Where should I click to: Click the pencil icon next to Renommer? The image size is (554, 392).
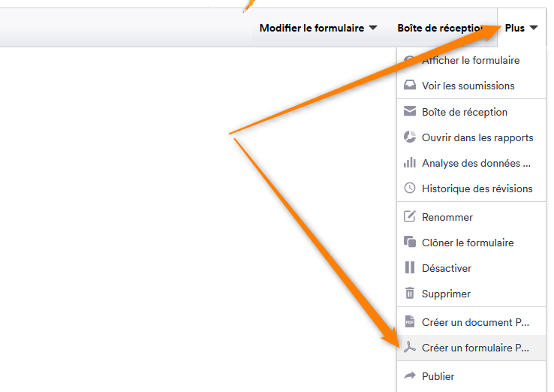(x=409, y=216)
